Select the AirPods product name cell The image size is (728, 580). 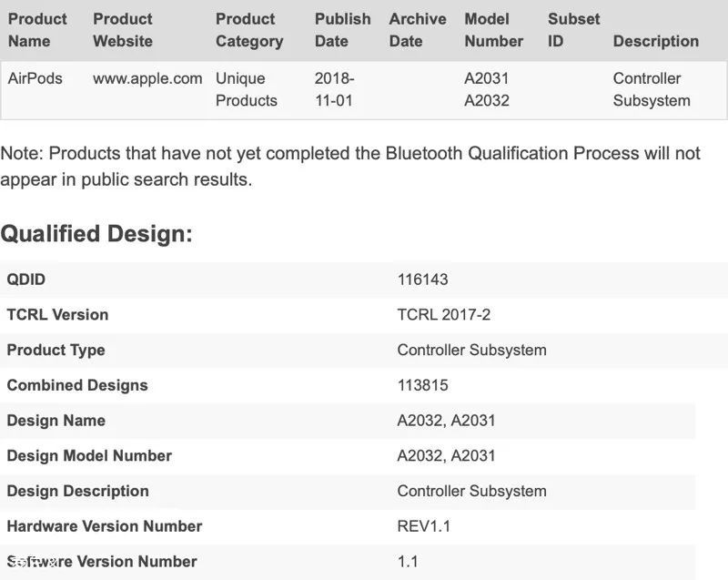pyautogui.click(x=35, y=78)
